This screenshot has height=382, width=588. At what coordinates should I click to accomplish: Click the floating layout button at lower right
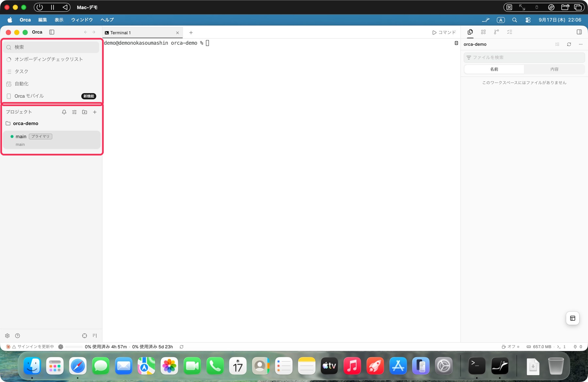coord(573,318)
